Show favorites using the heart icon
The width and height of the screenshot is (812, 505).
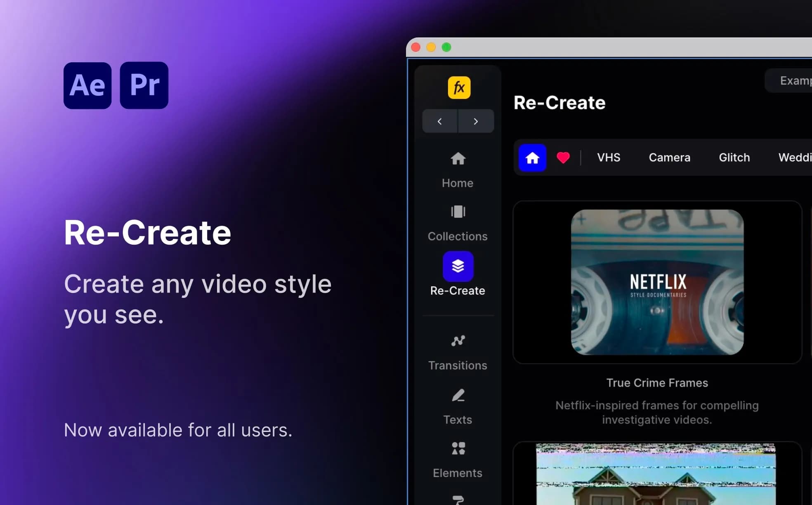point(563,157)
